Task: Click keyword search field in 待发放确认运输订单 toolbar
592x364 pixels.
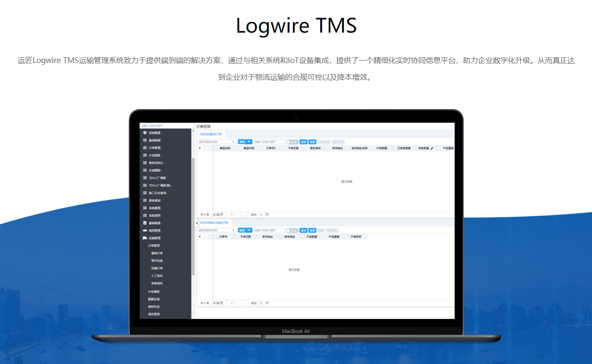Action: pyautogui.click(x=269, y=230)
